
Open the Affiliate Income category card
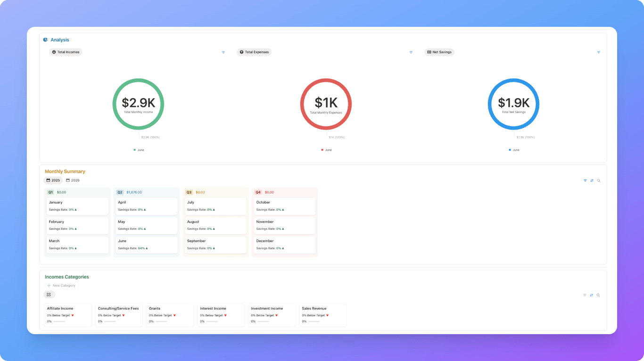[68, 315]
